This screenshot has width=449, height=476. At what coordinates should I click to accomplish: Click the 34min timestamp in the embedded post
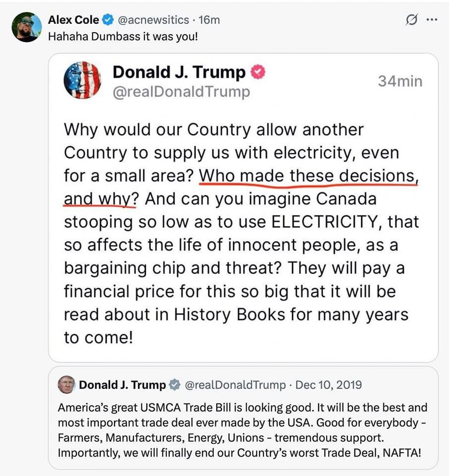tap(400, 81)
